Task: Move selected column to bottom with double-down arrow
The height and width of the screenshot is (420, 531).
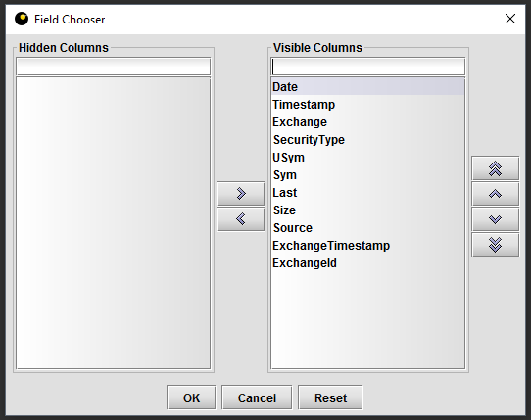Action: [496, 245]
